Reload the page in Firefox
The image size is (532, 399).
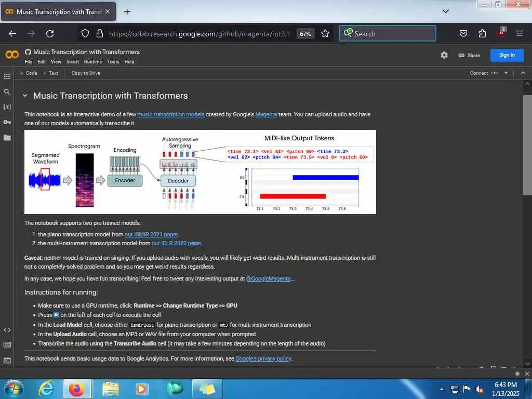coord(50,34)
